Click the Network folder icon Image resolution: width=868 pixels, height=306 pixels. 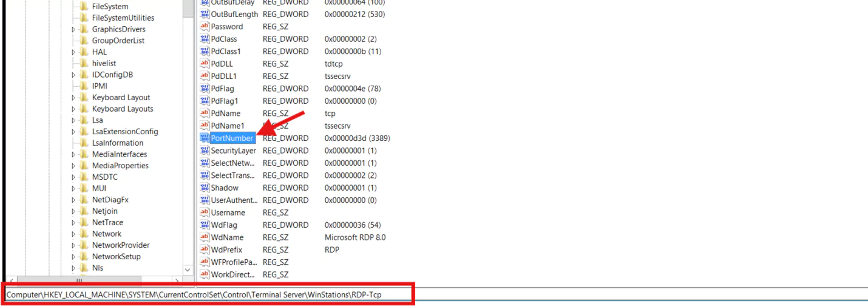tap(84, 234)
